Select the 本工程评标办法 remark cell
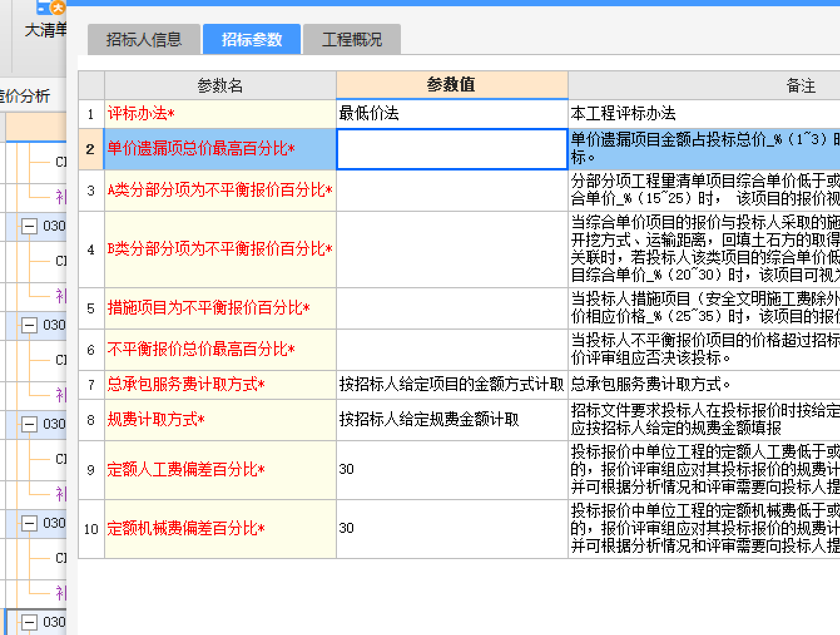 tap(704, 113)
